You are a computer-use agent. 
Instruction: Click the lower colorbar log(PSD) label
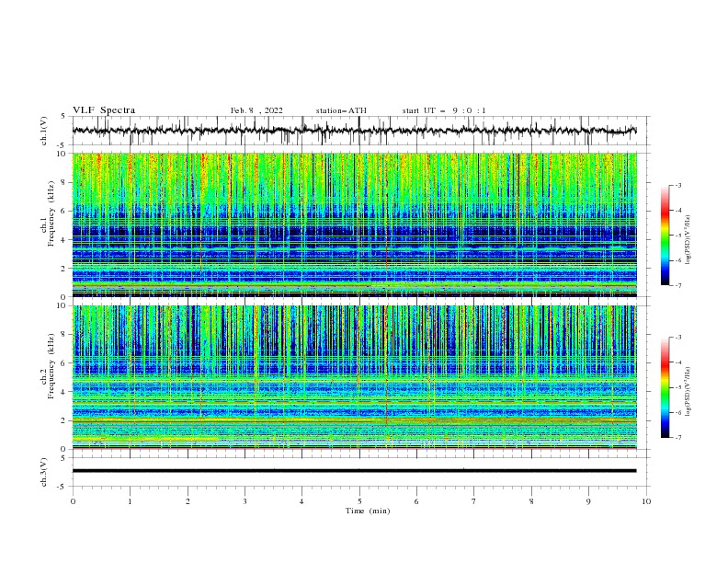click(x=688, y=392)
